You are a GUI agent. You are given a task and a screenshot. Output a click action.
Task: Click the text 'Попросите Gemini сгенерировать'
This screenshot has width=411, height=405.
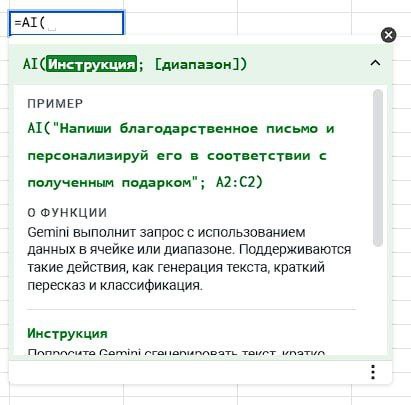pos(132,353)
